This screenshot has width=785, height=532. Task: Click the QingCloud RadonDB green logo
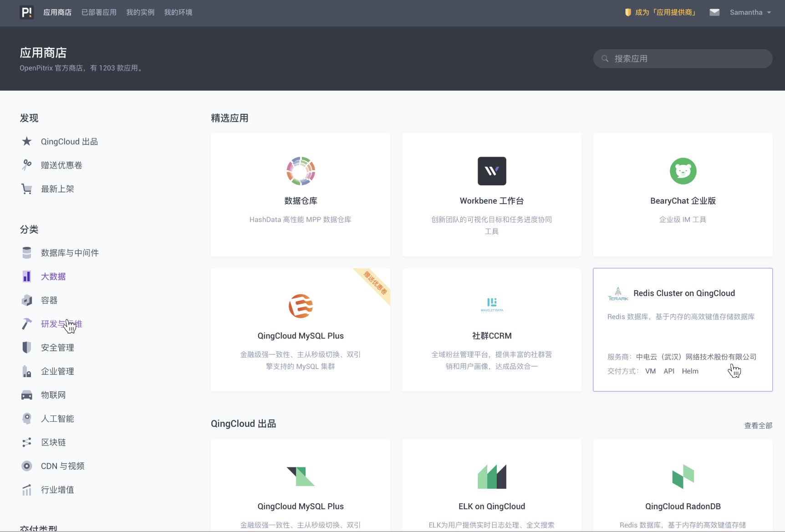[683, 476]
